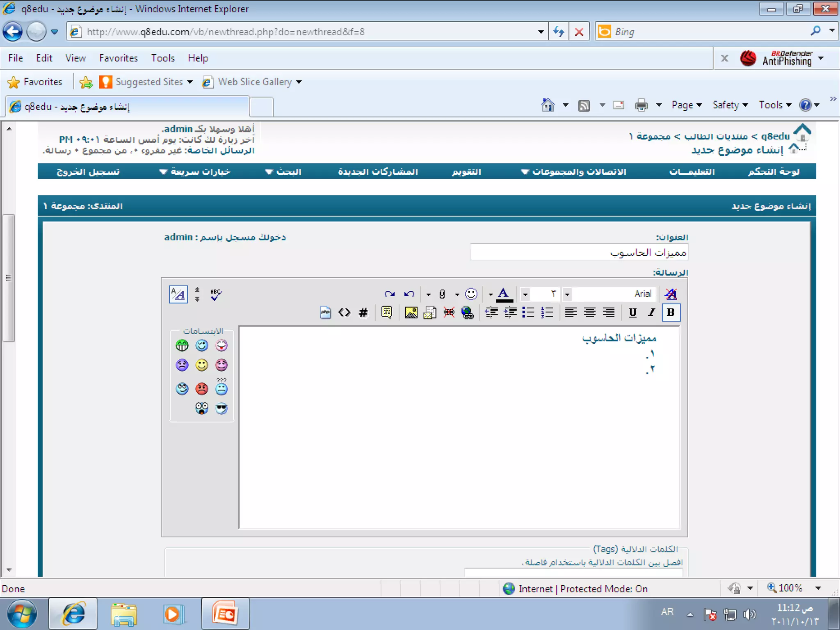Toggle Italic formatting button
The image size is (840, 630).
[x=651, y=313]
